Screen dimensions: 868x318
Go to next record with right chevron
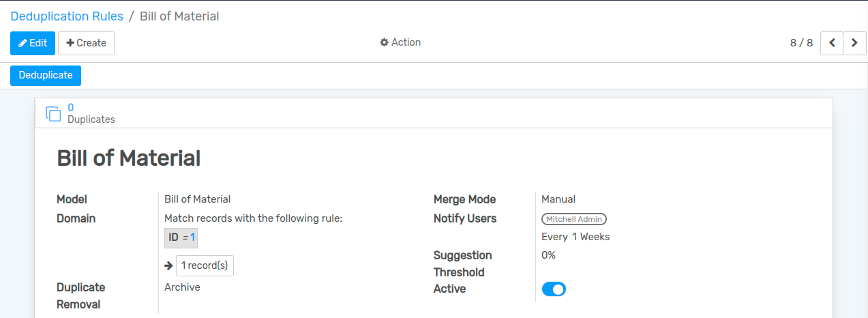(854, 43)
